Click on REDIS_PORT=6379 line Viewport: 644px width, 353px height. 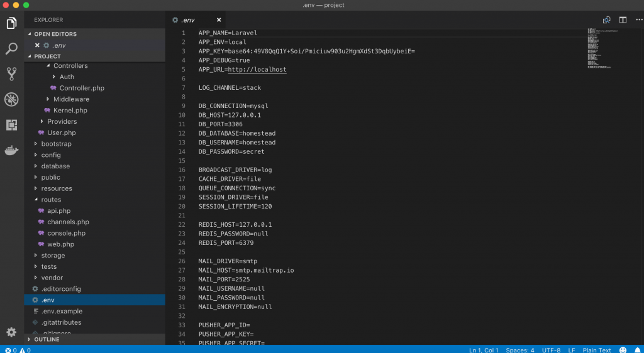click(226, 242)
